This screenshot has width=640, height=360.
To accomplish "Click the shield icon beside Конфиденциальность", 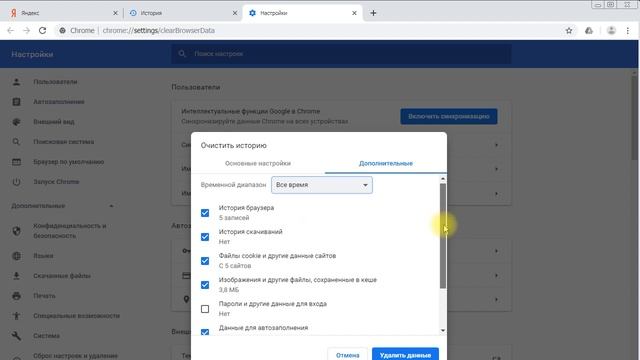I will (x=16, y=231).
